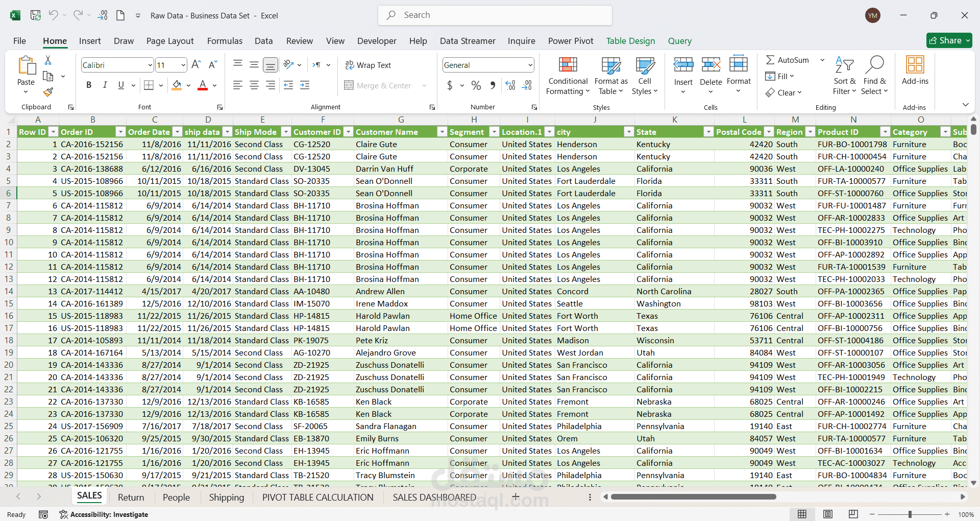Open the Table Design ribbon tab
The image size is (980, 521).
pos(630,41)
